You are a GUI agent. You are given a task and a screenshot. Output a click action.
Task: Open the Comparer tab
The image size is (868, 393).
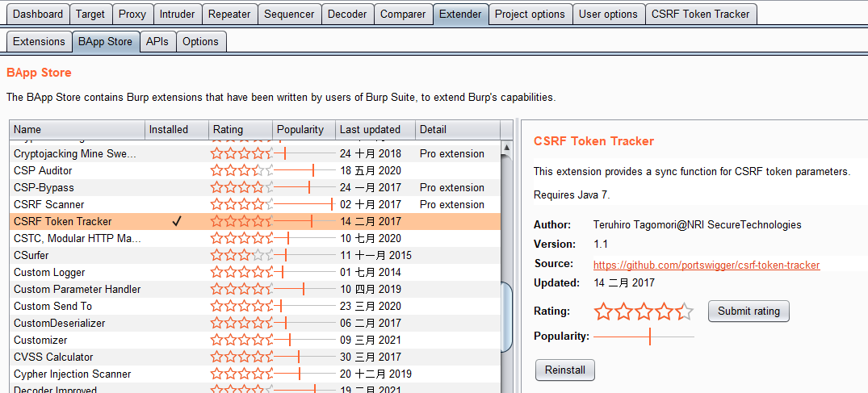(x=403, y=14)
